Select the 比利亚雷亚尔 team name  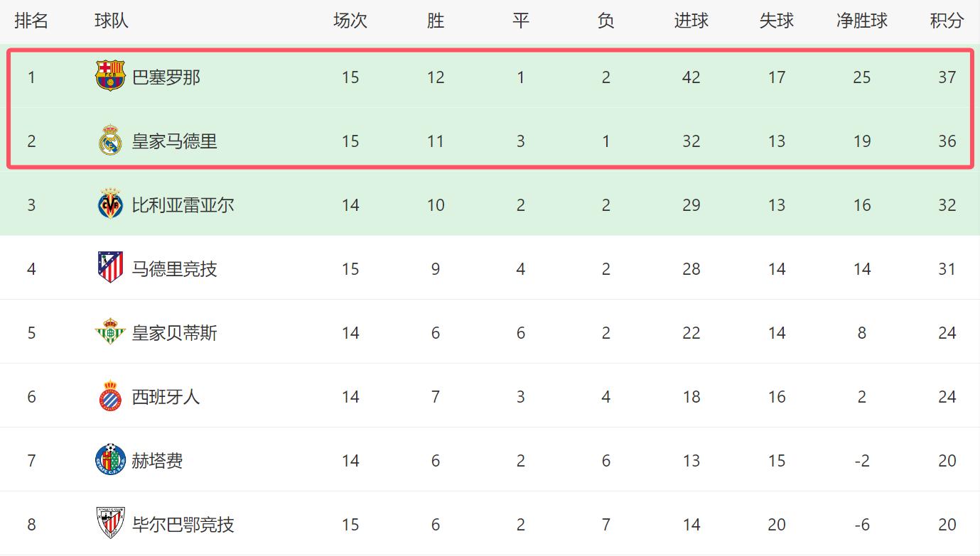point(183,205)
